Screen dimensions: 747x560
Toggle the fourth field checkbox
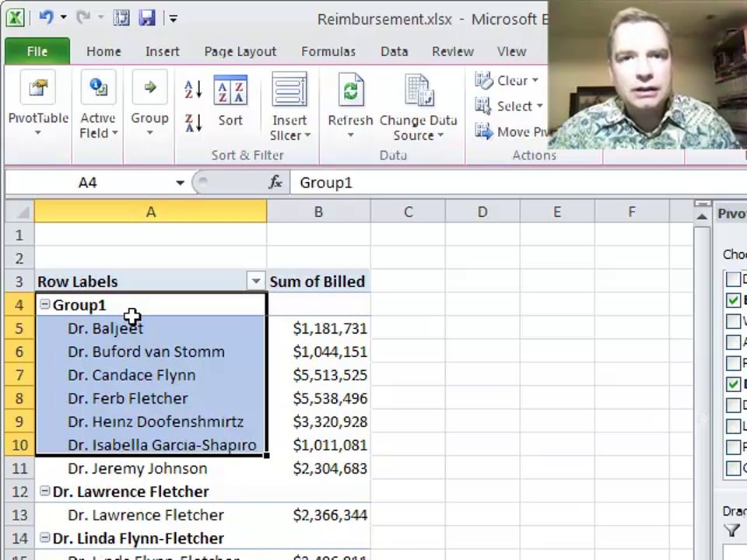point(733,342)
